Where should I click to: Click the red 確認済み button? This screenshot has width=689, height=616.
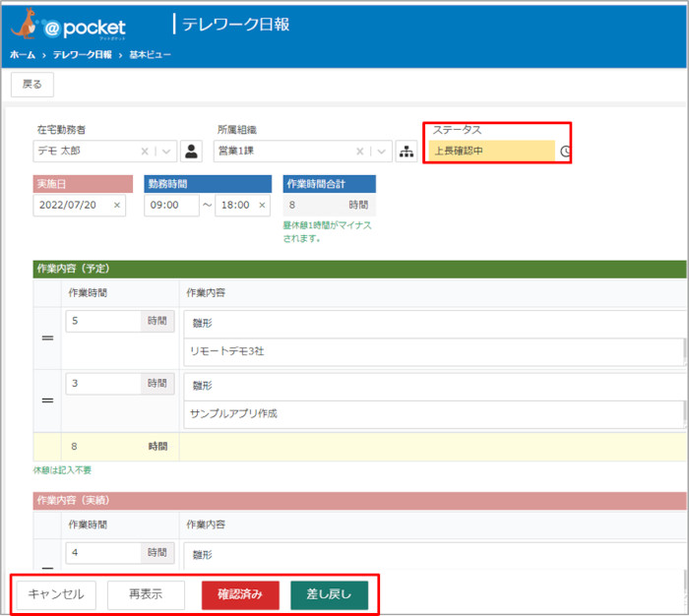pyautogui.click(x=240, y=595)
